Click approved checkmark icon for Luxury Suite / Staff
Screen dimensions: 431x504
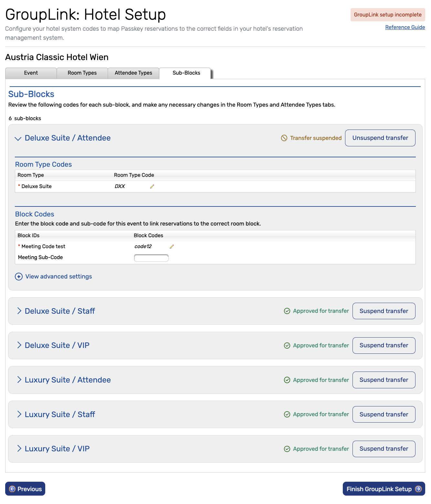[x=287, y=415]
